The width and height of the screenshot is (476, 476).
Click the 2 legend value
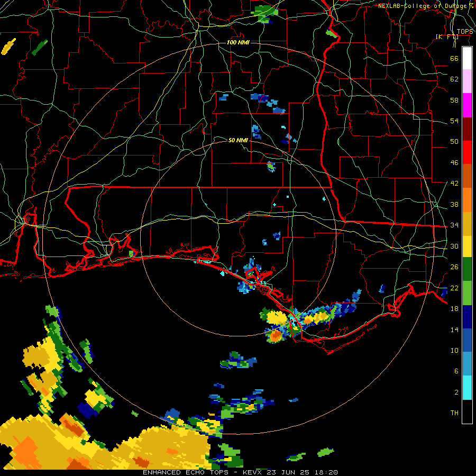[456, 392]
